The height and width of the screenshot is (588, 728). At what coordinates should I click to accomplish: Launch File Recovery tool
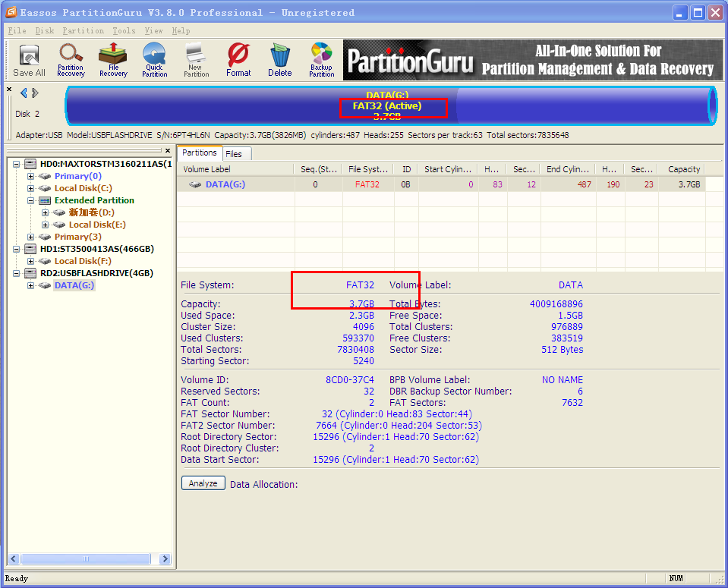click(x=113, y=61)
